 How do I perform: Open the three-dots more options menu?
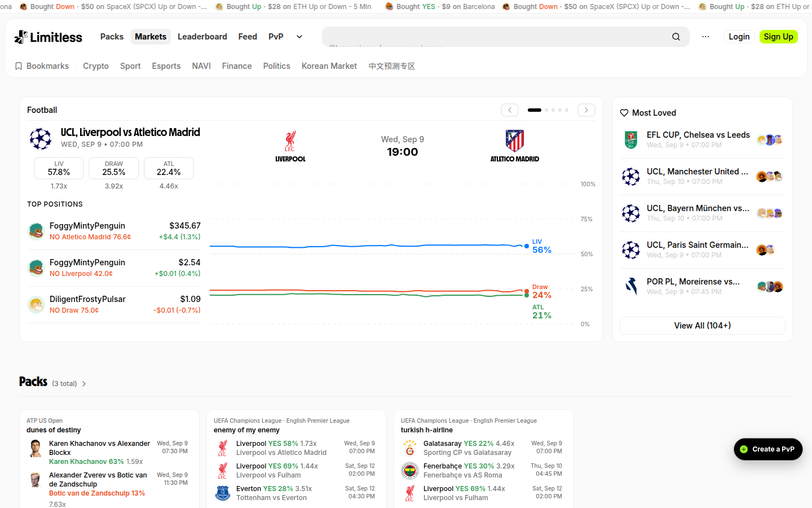pos(705,37)
